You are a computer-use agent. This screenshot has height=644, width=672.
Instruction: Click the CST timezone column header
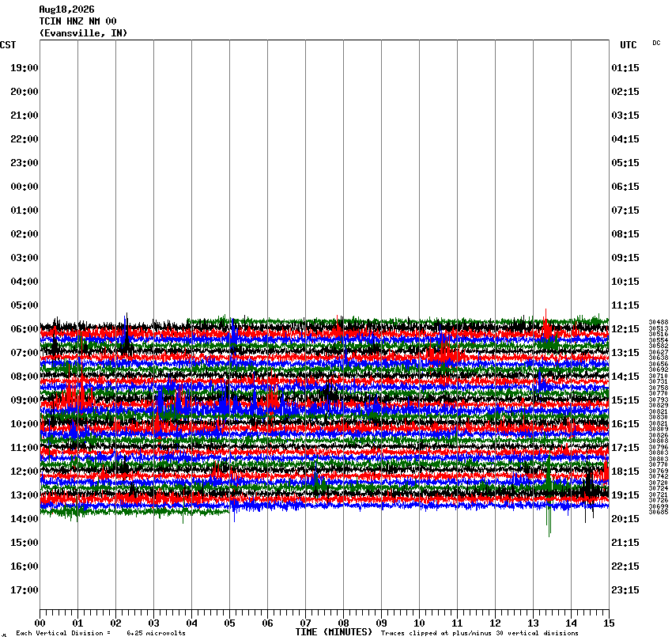pyautogui.click(x=8, y=45)
